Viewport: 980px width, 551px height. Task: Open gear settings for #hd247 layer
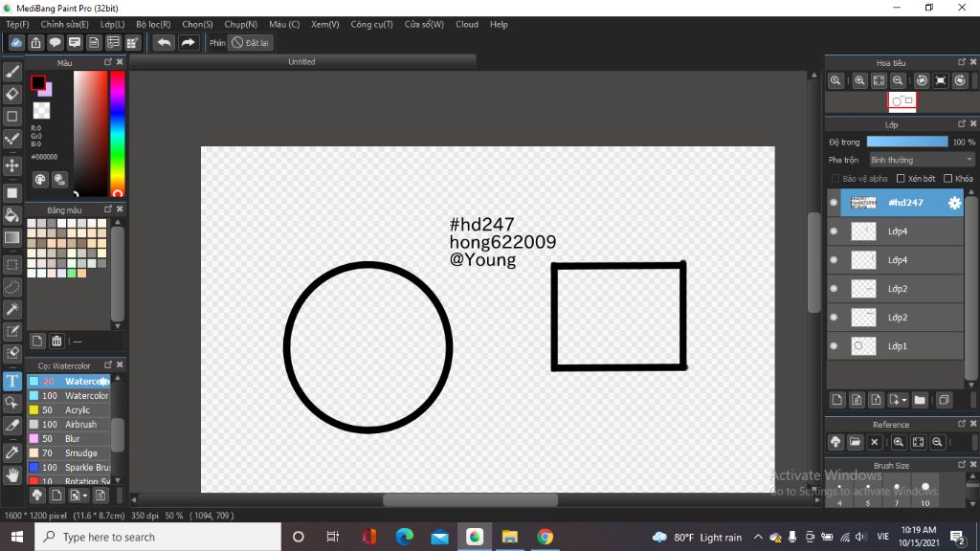(954, 203)
